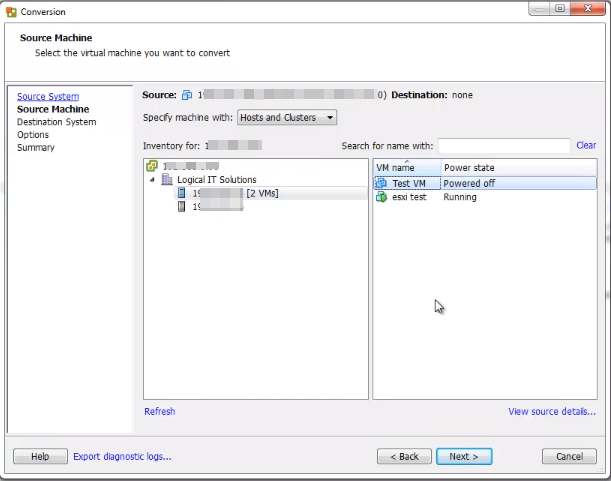Select the Source Machine wizard step
Screen dimensions: 611x481
click(53, 109)
